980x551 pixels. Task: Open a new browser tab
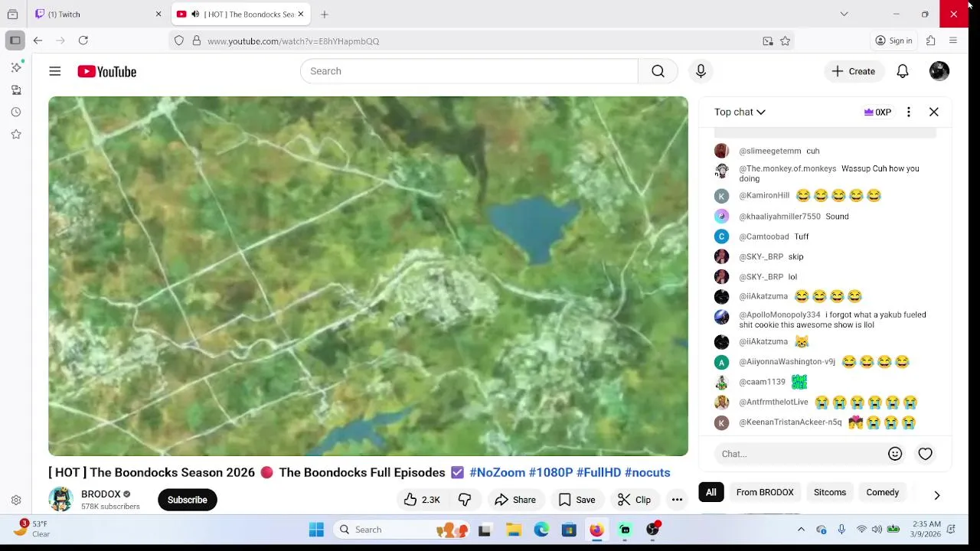tap(325, 14)
